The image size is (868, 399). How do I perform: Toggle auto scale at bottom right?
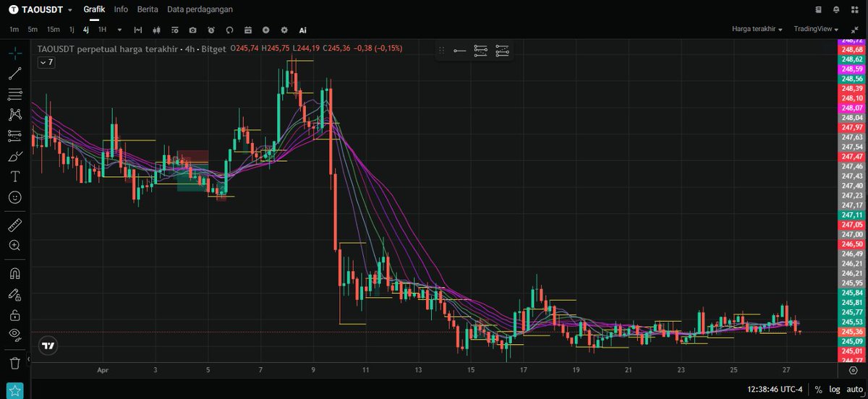854,390
